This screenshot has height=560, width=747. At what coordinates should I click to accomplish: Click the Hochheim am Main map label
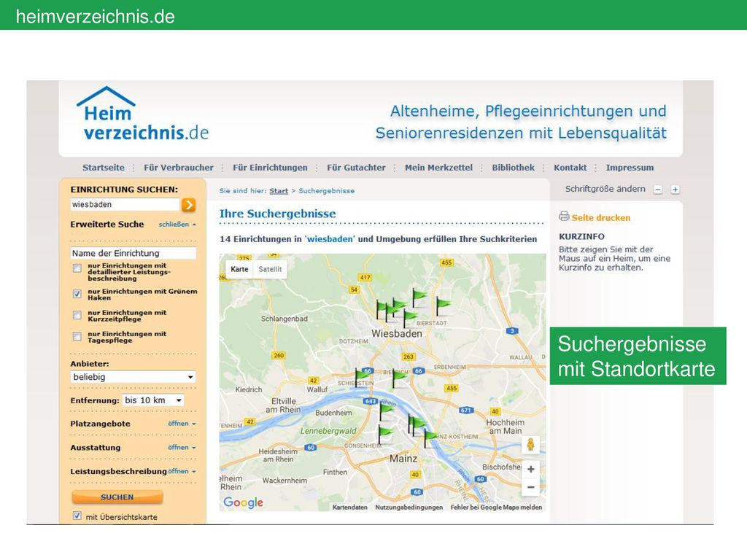pyautogui.click(x=505, y=427)
